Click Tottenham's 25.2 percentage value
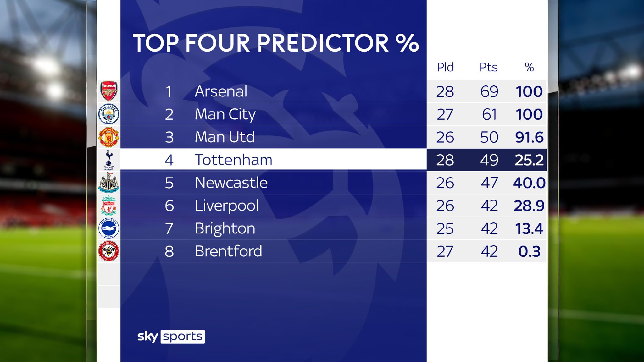This screenshot has width=644, height=362. click(x=529, y=160)
